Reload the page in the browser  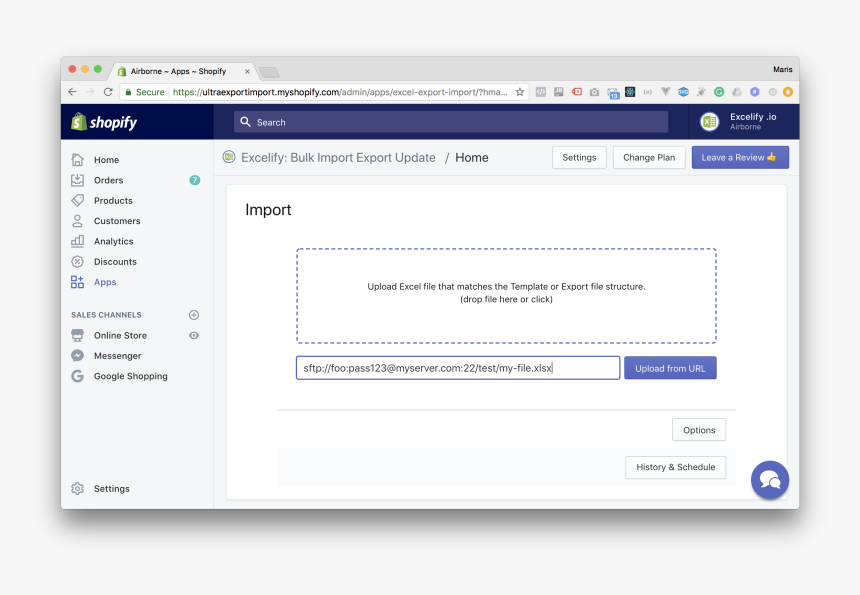pos(108,92)
